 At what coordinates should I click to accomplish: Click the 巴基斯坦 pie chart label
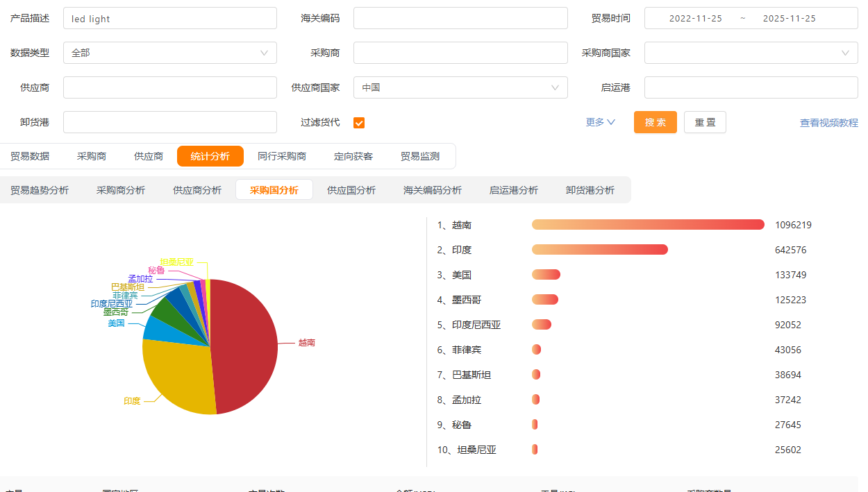coord(128,287)
